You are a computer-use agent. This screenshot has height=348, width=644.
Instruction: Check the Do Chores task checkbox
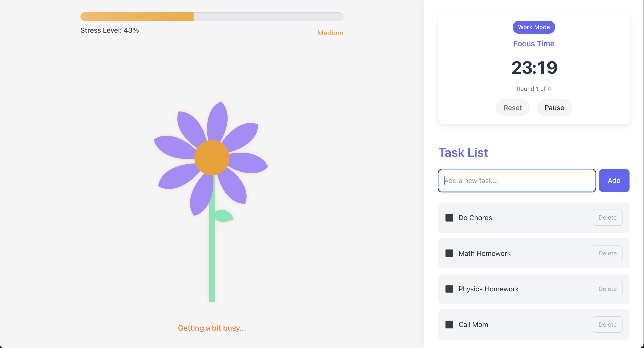pyautogui.click(x=449, y=218)
